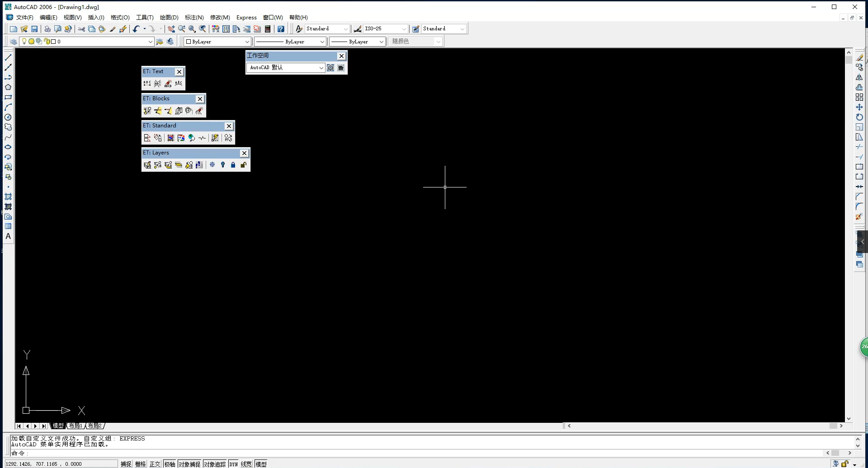The height and width of the screenshot is (468, 868).
Task: Open the color control ByLayer dropdown
Action: (217, 42)
